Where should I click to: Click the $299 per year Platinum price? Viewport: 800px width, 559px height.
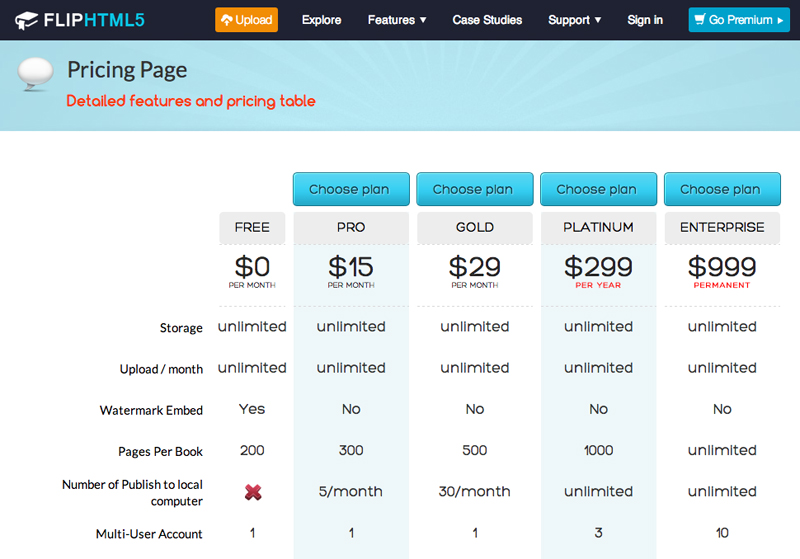click(x=598, y=270)
